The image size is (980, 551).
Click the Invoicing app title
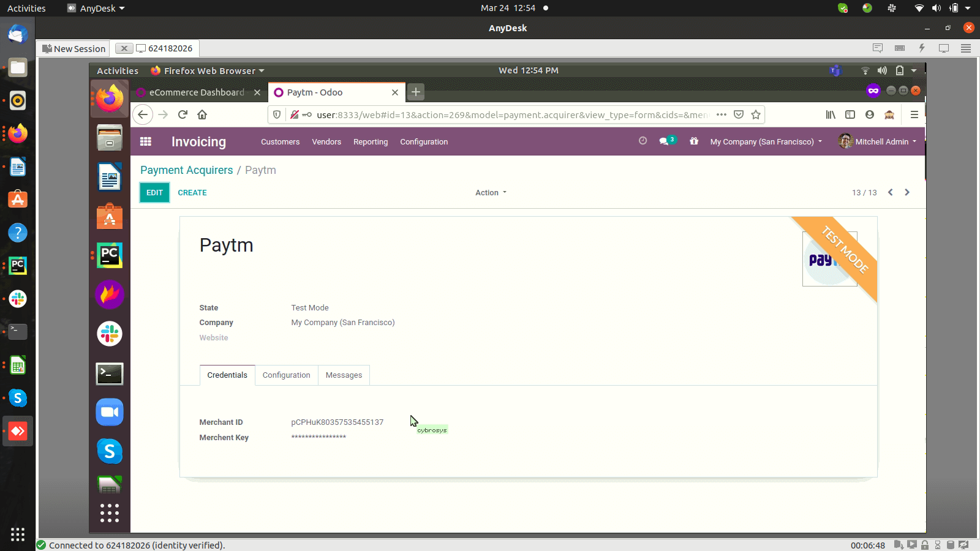pos(198,141)
